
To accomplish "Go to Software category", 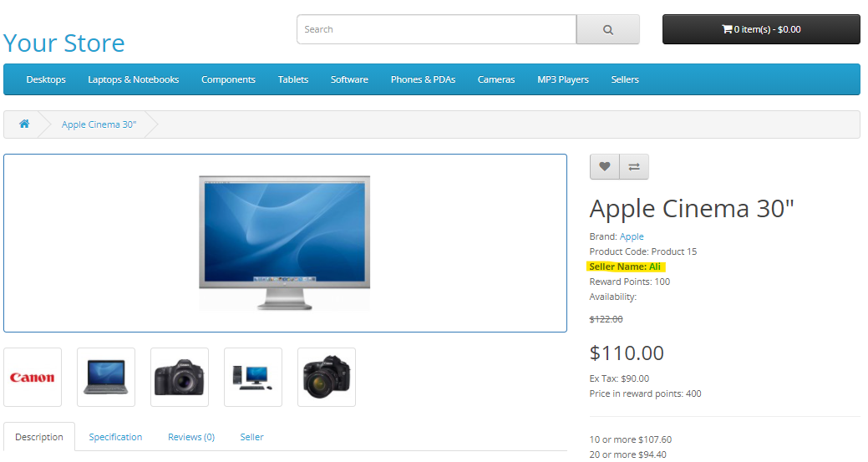I will coord(349,79).
